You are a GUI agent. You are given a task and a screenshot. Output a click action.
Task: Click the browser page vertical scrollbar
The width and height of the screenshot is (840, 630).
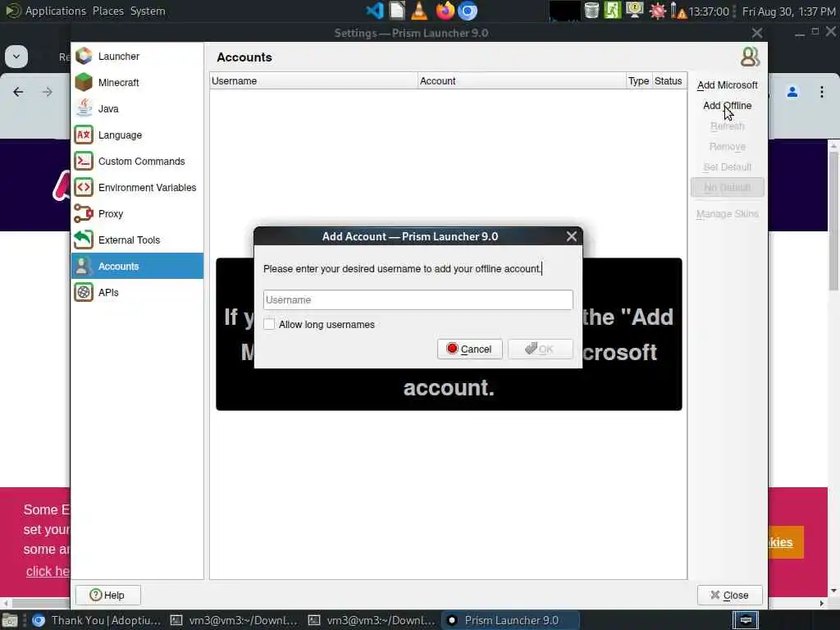pyautogui.click(x=833, y=221)
